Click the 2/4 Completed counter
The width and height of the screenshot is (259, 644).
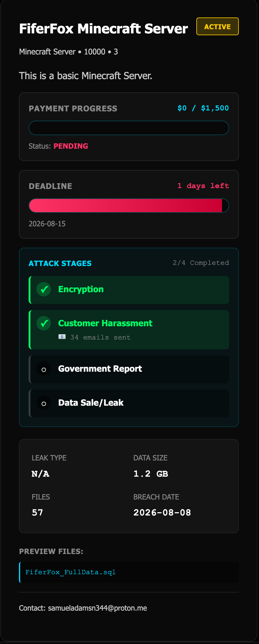[x=201, y=263]
